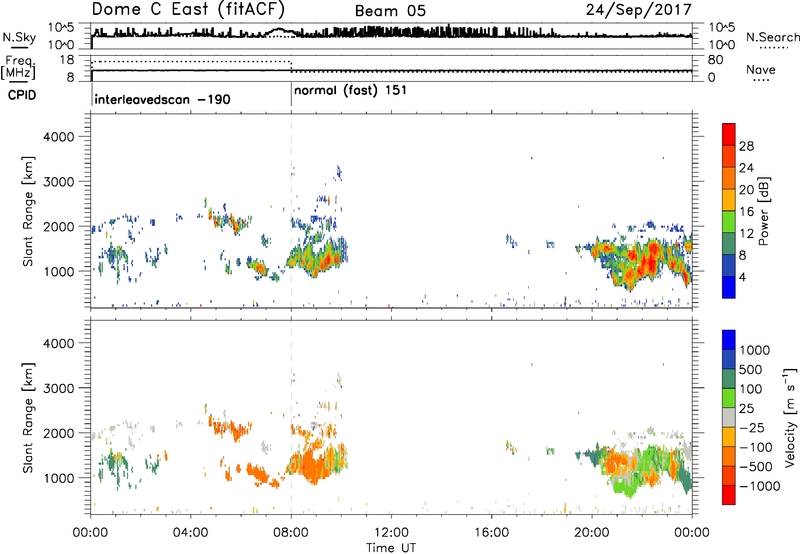
Task: Click the 'Freq. [MHz]' axis label
Action: tap(20, 67)
